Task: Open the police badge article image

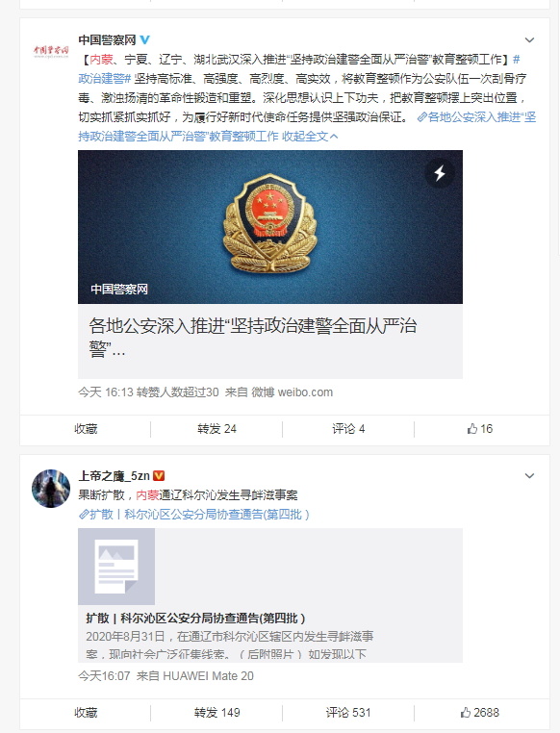Action: pos(270,227)
